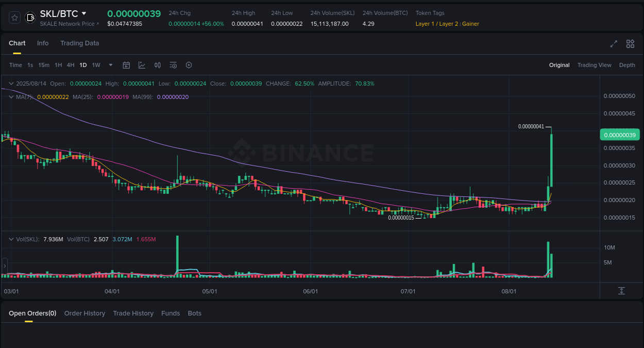Select the 4H candle interval
This screenshot has height=348, width=644.
(71, 65)
